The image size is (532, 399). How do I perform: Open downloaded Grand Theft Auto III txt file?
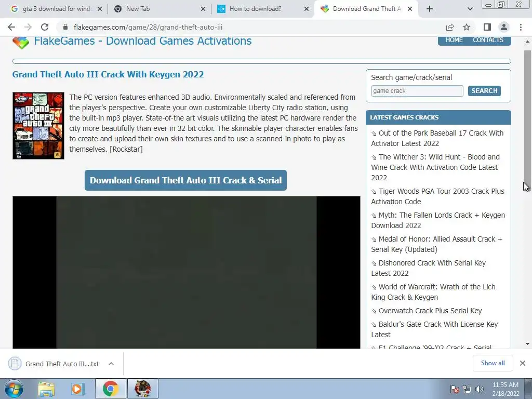coord(62,364)
